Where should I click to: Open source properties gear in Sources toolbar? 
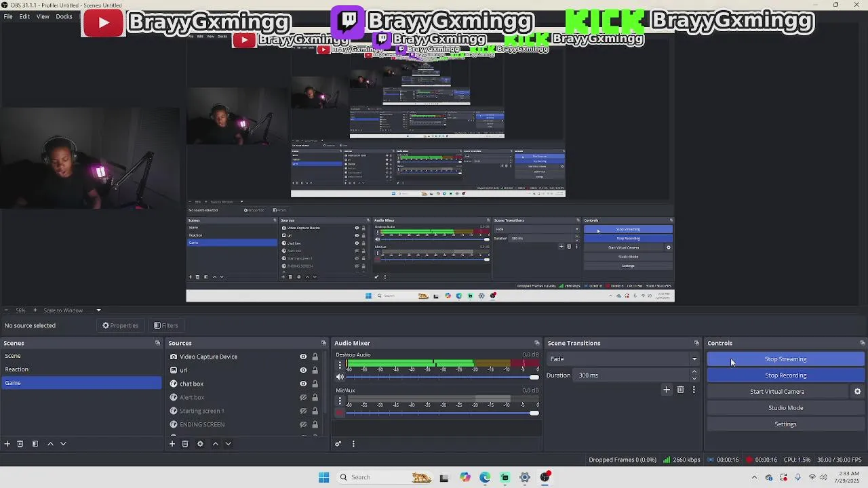click(x=200, y=444)
